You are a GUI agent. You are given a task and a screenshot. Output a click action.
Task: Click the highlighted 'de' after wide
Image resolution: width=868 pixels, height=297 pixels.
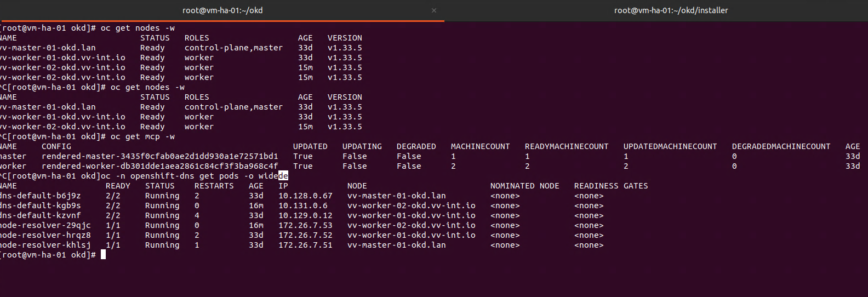click(283, 176)
